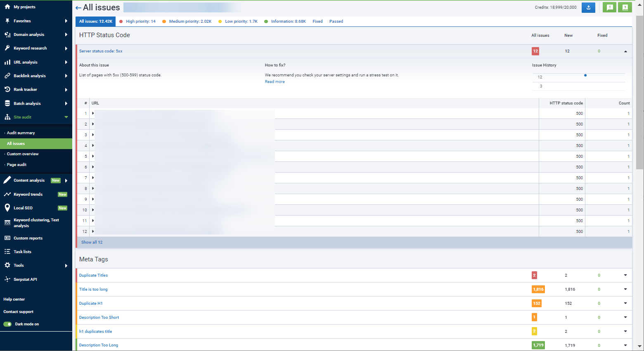The width and height of the screenshot is (644, 351).
Task: Select the All issues: 12.42K tab
Action: pos(96,21)
